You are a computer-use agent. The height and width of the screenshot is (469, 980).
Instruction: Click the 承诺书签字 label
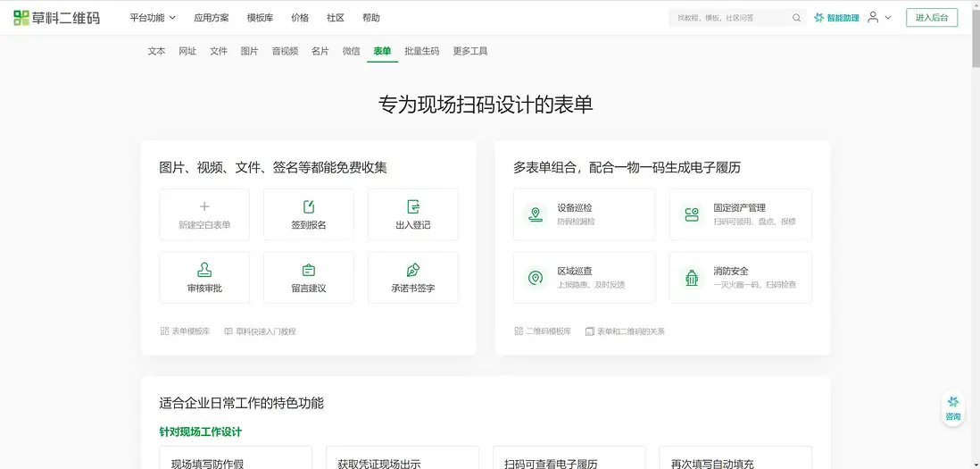[x=413, y=289]
